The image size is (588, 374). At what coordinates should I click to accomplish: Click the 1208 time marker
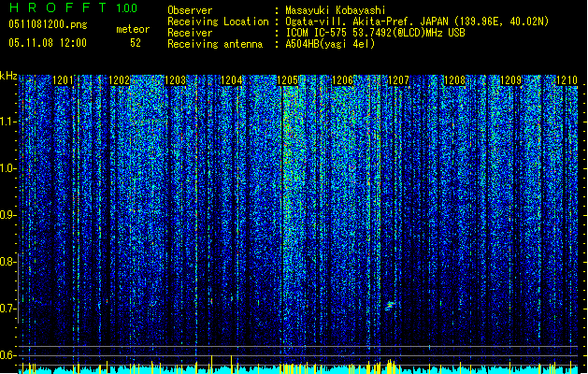click(454, 80)
